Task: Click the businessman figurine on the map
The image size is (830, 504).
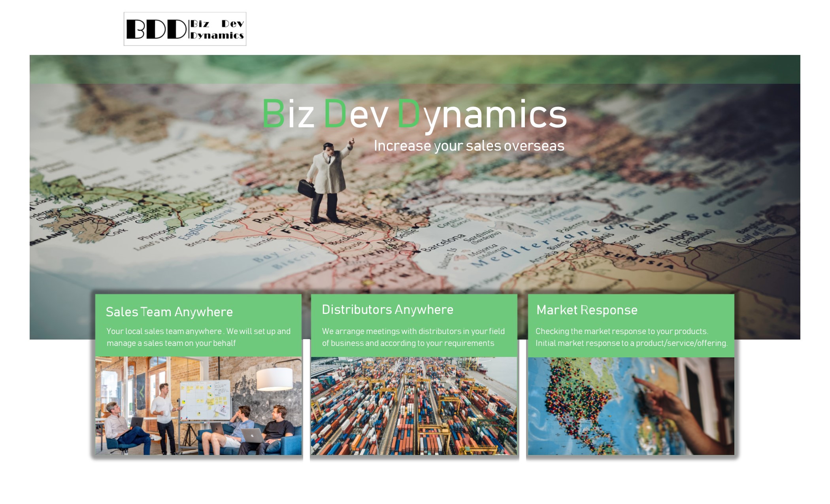Action: [327, 182]
